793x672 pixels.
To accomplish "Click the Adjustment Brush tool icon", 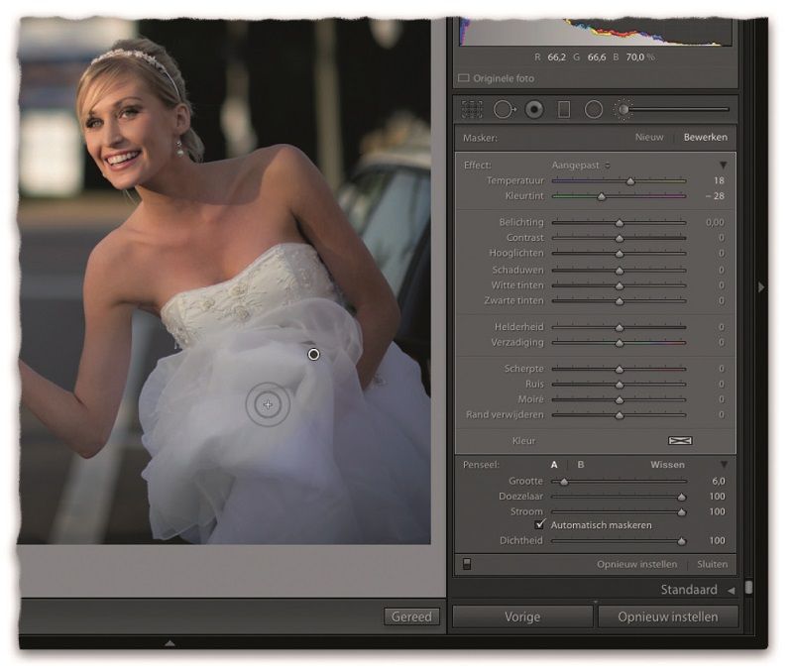I will (x=624, y=110).
